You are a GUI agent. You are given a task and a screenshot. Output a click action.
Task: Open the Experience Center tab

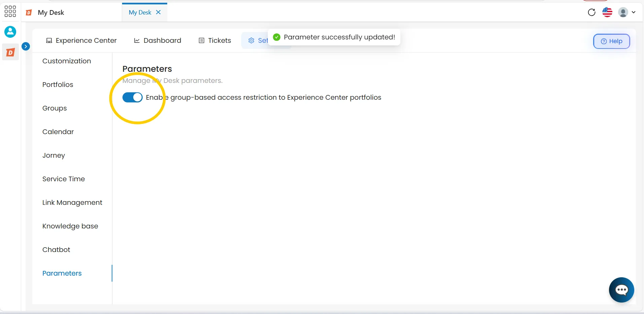click(x=81, y=40)
